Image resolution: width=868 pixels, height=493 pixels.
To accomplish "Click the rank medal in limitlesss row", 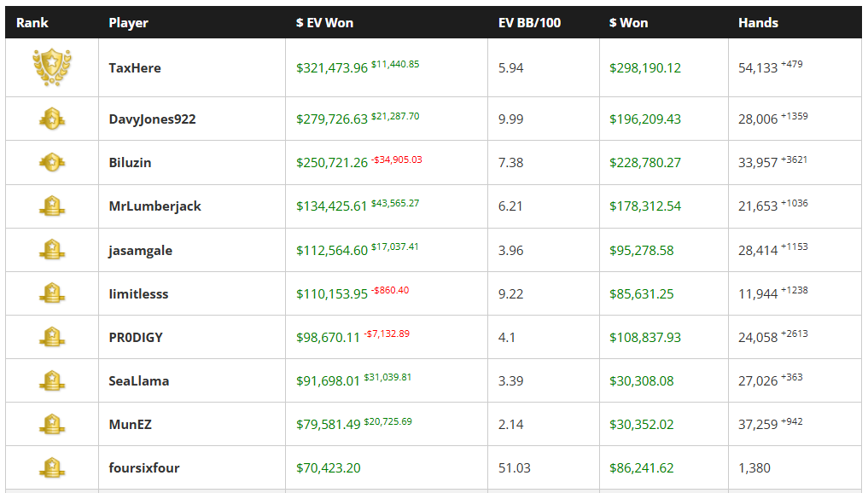I will 52,293.
